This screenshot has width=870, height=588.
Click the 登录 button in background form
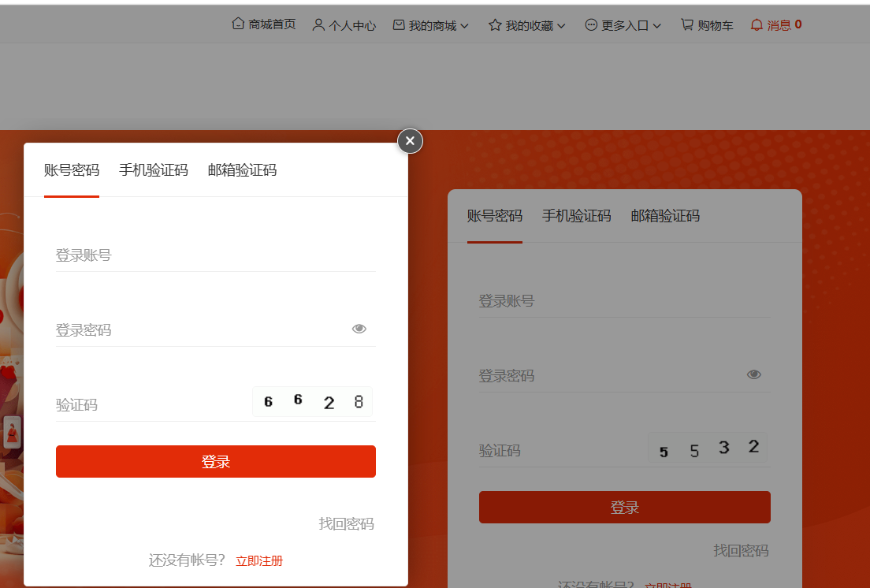point(625,507)
